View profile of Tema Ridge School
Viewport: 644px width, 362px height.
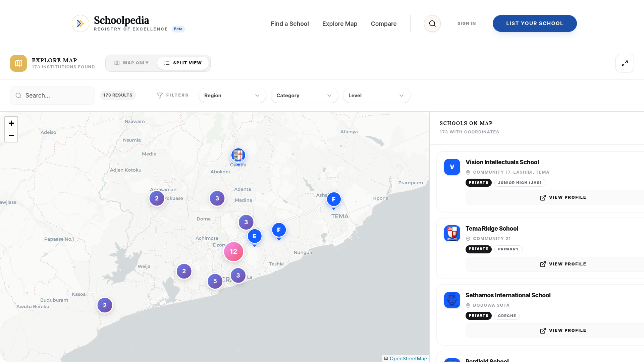563,264
